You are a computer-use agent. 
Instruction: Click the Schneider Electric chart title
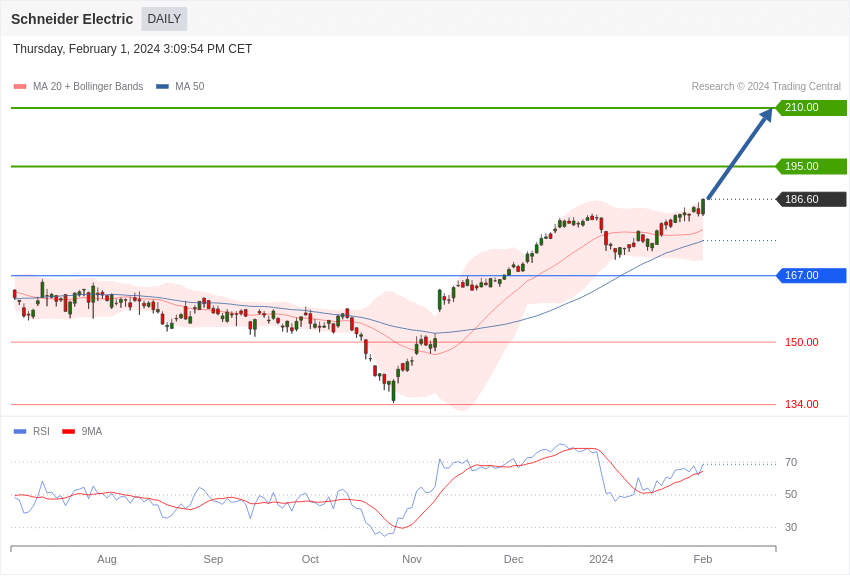(72, 19)
